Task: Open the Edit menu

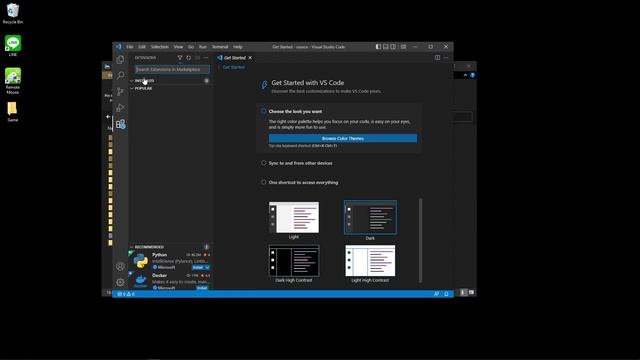Action: 142,47
